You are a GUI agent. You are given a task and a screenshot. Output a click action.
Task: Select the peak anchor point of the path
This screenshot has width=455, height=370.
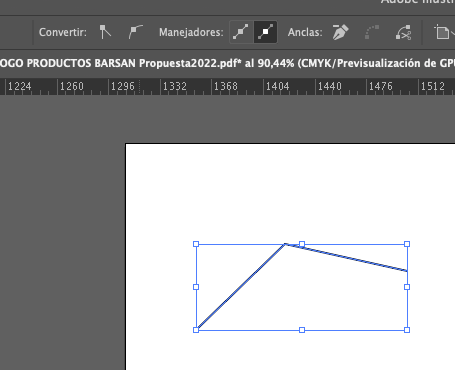[285, 244]
